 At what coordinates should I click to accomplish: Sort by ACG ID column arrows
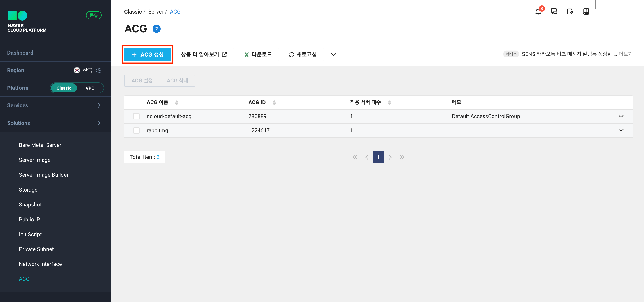(274, 102)
